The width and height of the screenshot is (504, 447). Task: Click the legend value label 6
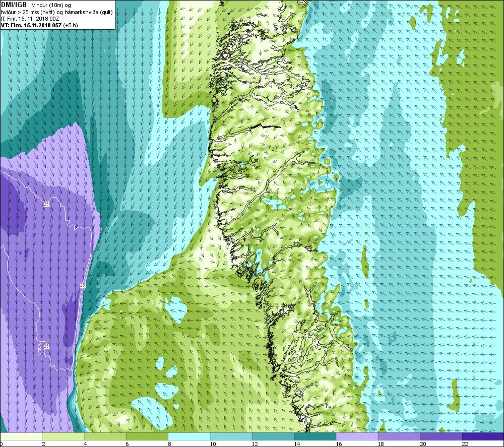[x=128, y=444]
